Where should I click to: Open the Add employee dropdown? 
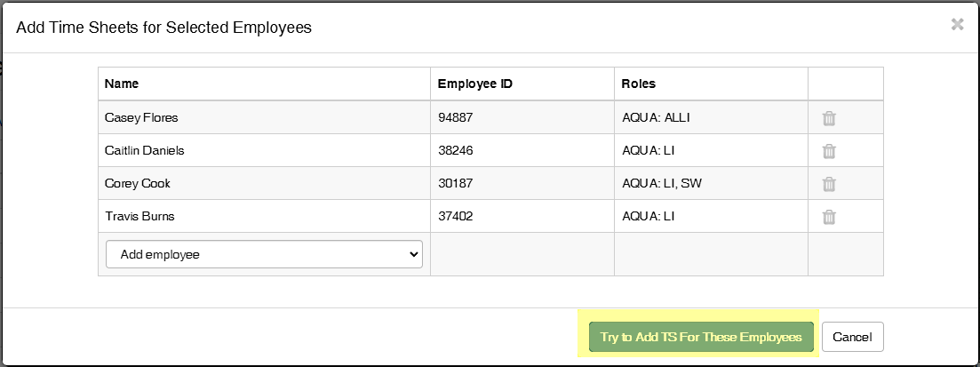264,254
